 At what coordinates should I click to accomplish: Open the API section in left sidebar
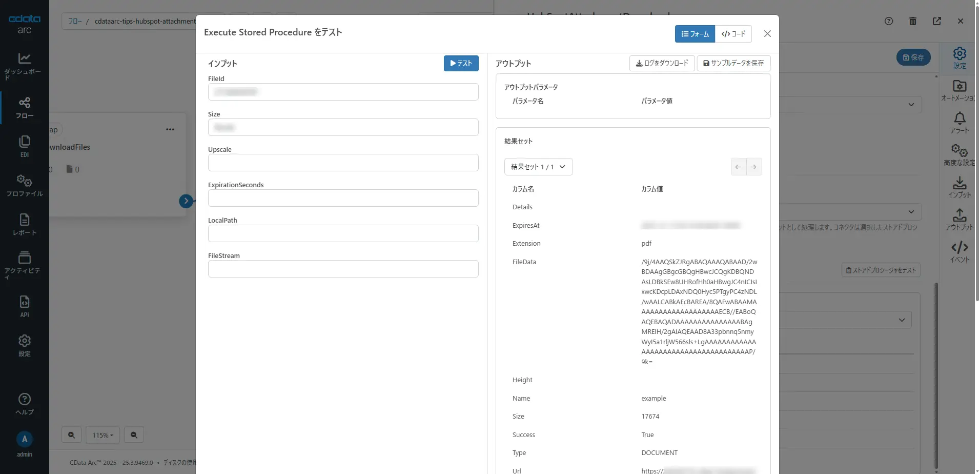24,305
